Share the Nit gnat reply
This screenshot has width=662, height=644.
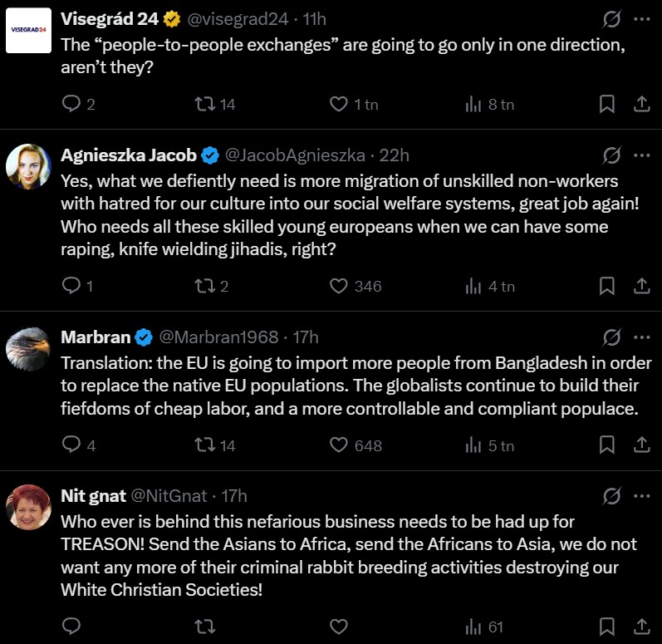(x=641, y=626)
